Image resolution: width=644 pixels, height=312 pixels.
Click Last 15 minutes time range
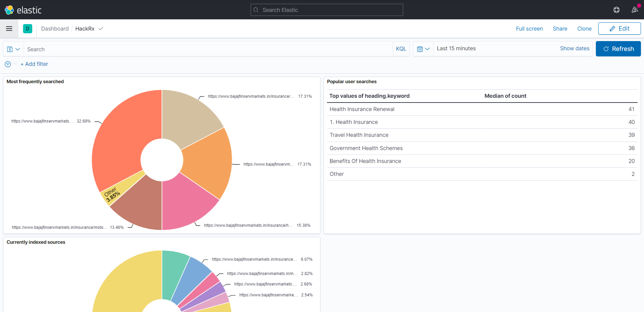pos(456,49)
